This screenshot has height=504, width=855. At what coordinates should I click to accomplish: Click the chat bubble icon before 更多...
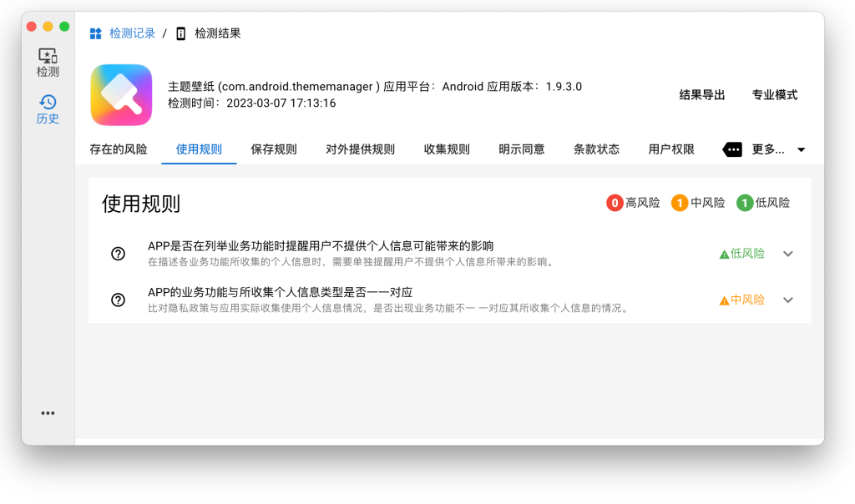click(x=732, y=149)
